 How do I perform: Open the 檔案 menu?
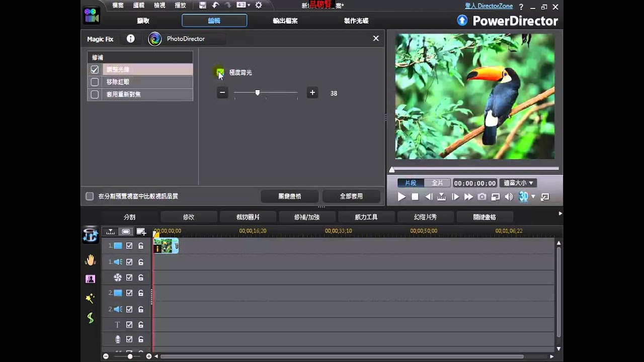(x=118, y=6)
